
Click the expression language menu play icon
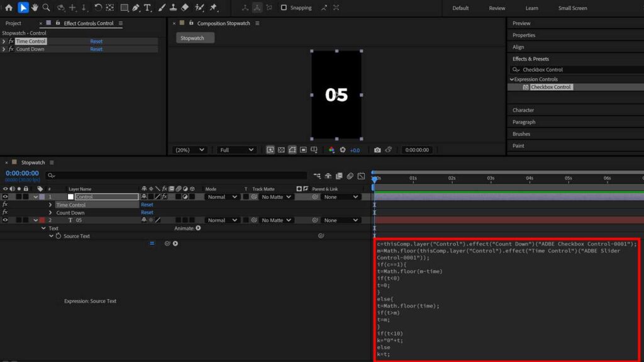pyautogui.click(x=175, y=244)
